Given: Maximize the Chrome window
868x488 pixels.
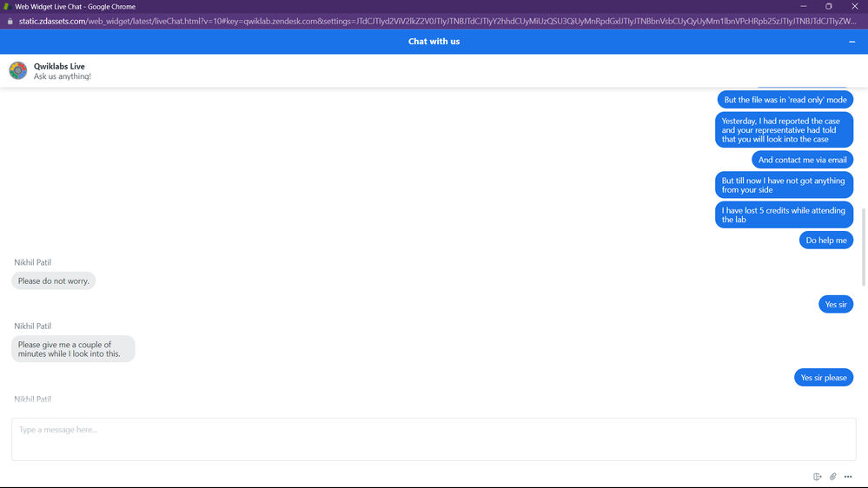Looking at the screenshot, I should [x=829, y=7].
